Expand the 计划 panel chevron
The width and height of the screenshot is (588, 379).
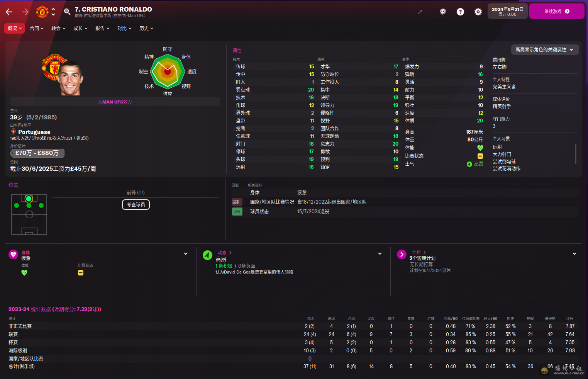point(574,254)
